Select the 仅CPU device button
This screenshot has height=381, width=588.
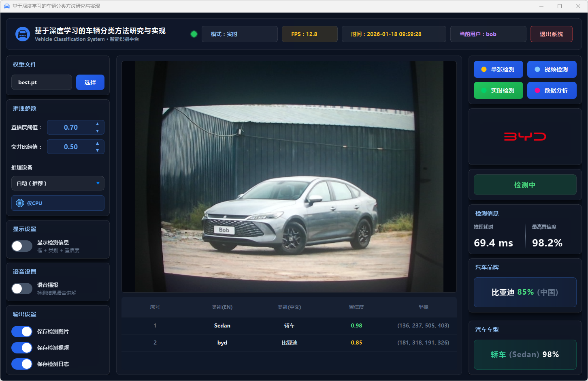(x=58, y=203)
